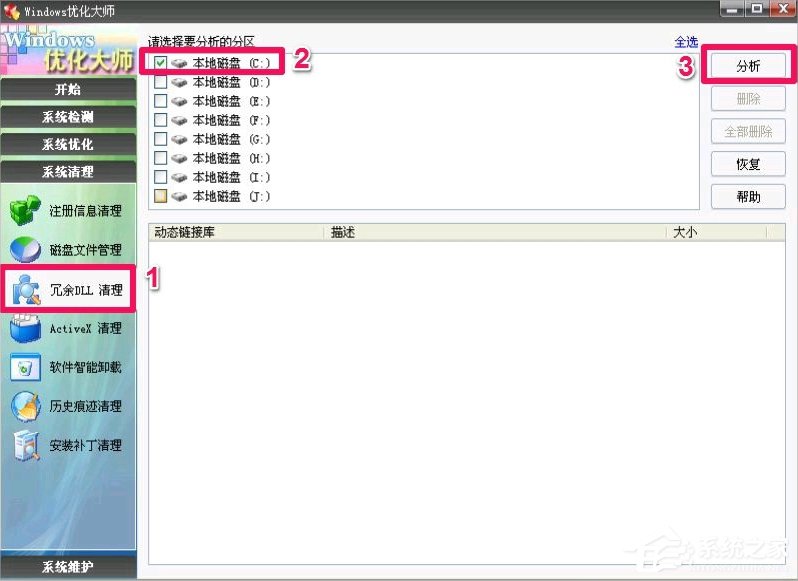This screenshot has width=798, height=581.
Task: Maximize the Windows优化大师 window
Action: click(757, 9)
